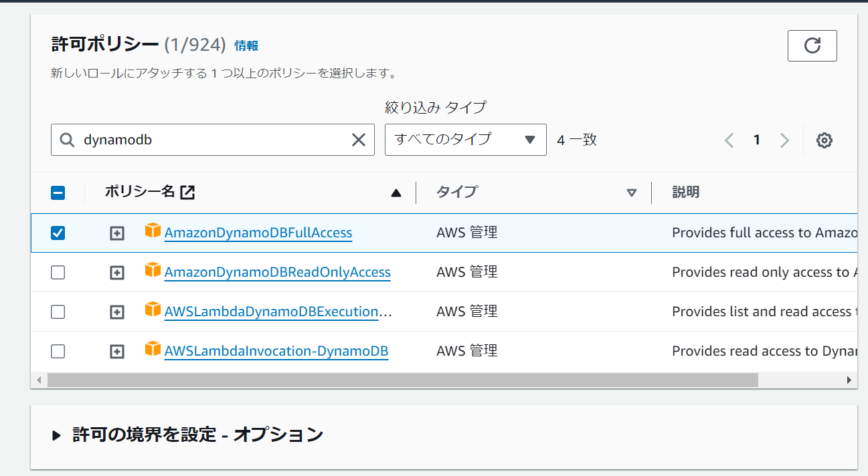
Task: Click the refresh policies button
Action: [812, 45]
